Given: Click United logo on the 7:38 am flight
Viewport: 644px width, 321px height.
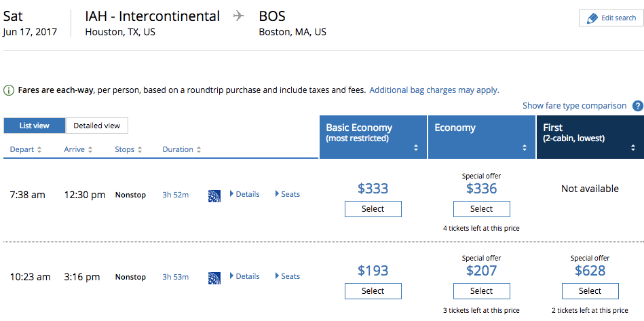Looking at the screenshot, I should 214,196.
